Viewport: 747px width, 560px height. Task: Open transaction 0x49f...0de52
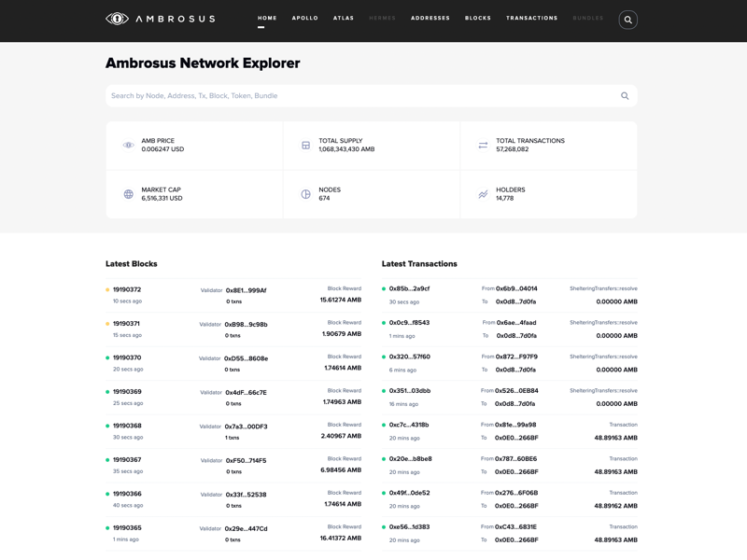pos(409,493)
